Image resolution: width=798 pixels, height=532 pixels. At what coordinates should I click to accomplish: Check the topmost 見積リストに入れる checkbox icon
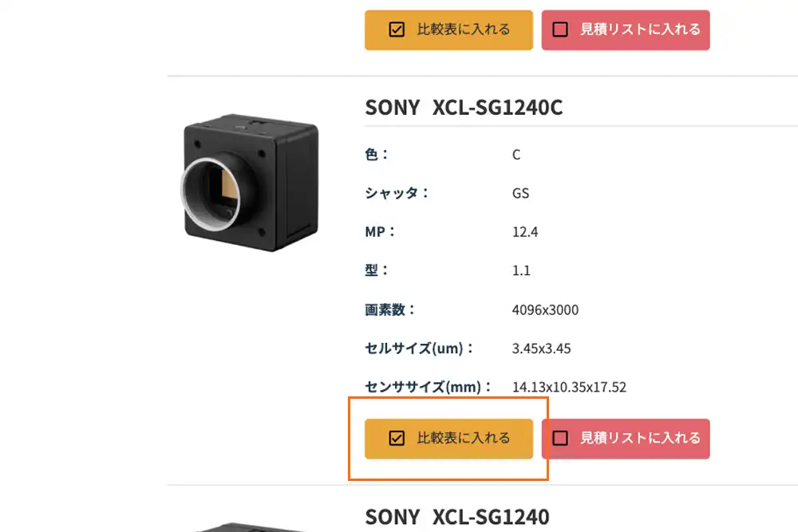(560, 30)
